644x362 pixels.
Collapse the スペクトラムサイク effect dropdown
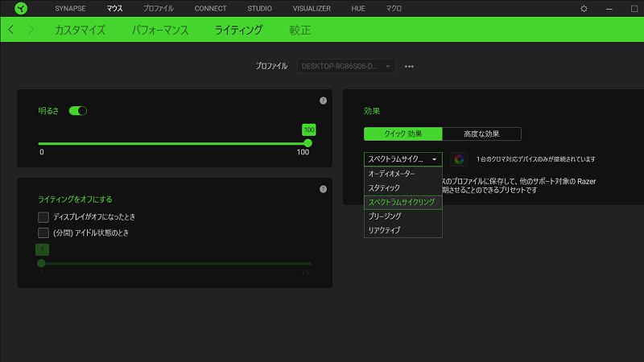[x=403, y=159]
